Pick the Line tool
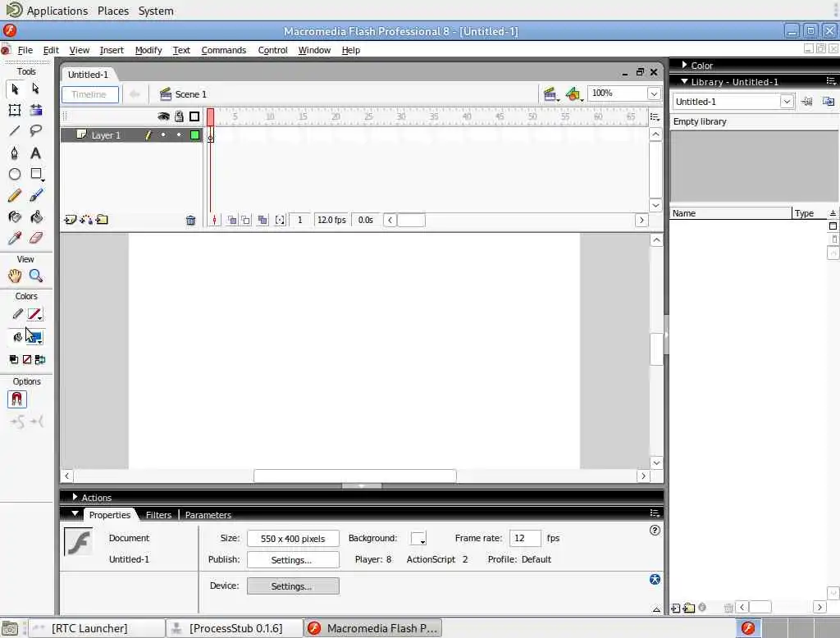 (15, 131)
